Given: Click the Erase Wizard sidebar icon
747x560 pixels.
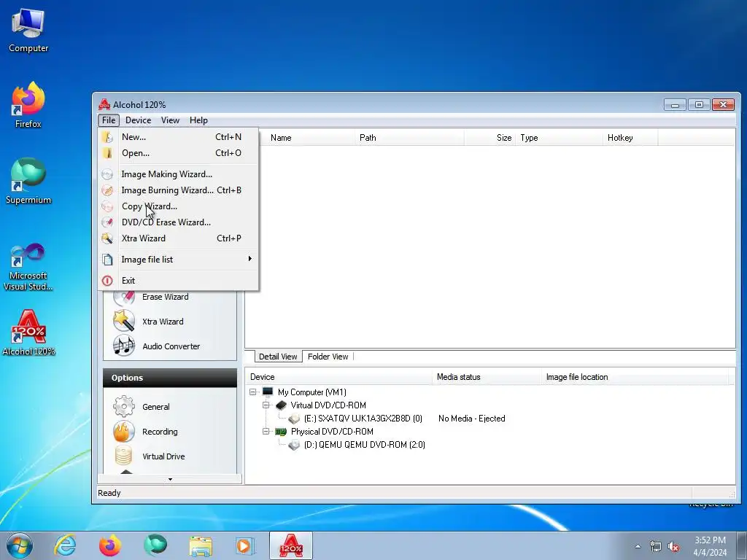Looking at the screenshot, I should (124, 297).
